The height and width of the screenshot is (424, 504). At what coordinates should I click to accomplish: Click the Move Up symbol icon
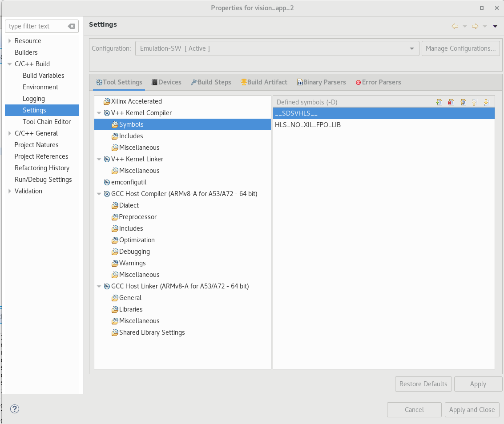tap(474, 102)
